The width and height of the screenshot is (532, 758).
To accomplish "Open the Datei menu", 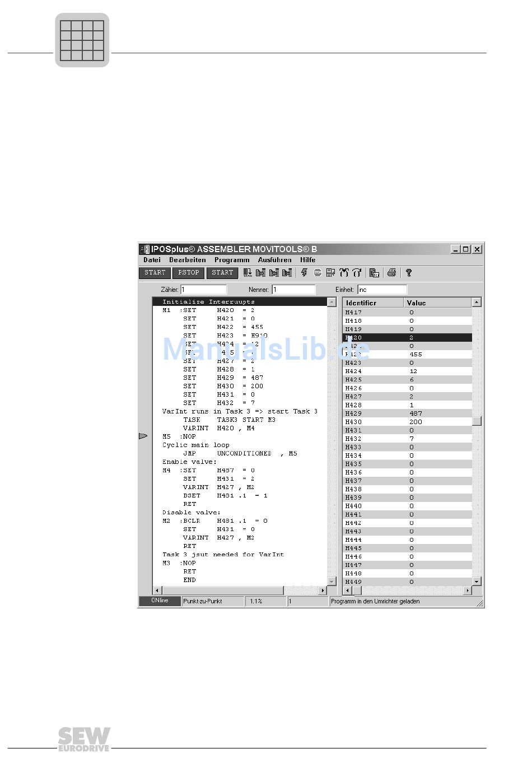I will pyautogui.click(x=152, y=260).
